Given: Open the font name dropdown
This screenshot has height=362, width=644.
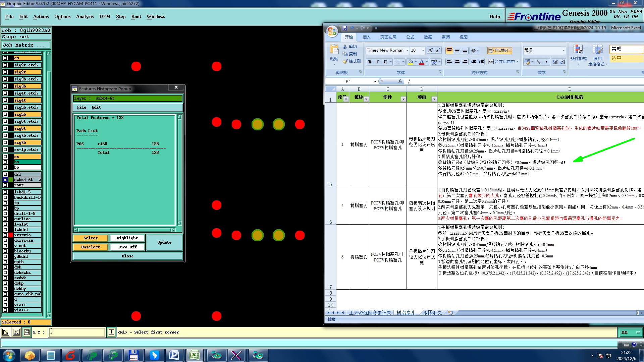Looking at the screenshot, I should (x=407, y=50).
